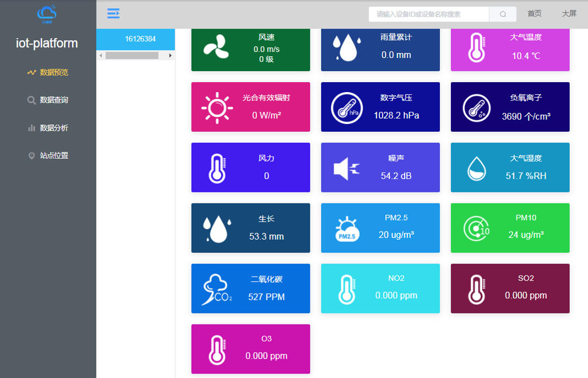This screenshot has width=588, height=378.
Task: Click the PM10 radar icon
Action: pyautogui.click(x=476, y=229)
